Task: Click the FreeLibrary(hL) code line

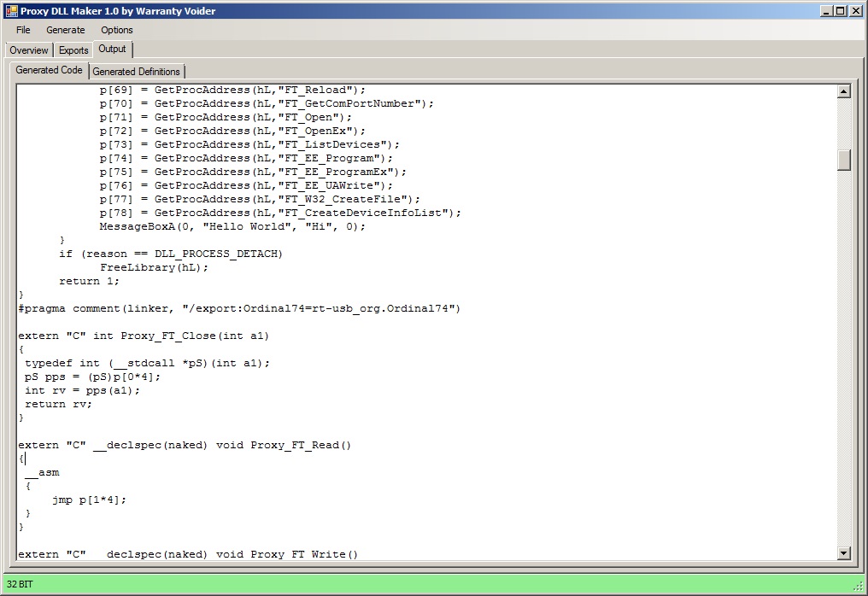Action: pos(154,267)
